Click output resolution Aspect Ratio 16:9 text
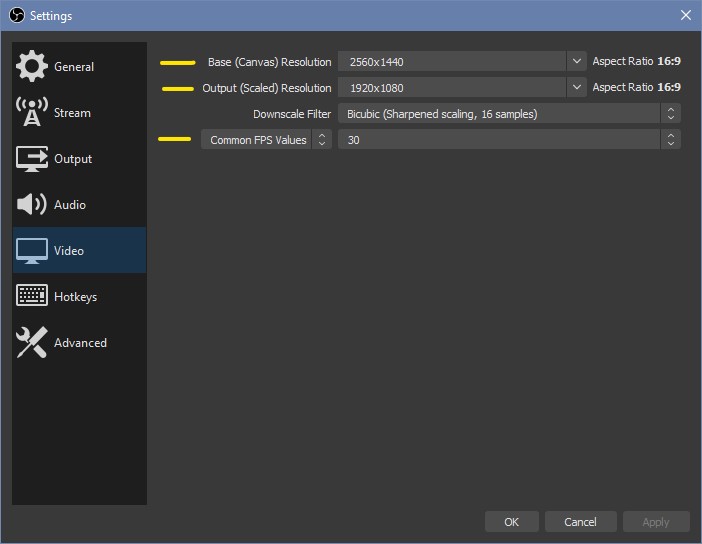Viewport: 702px width, 544px height. (637, 87)
